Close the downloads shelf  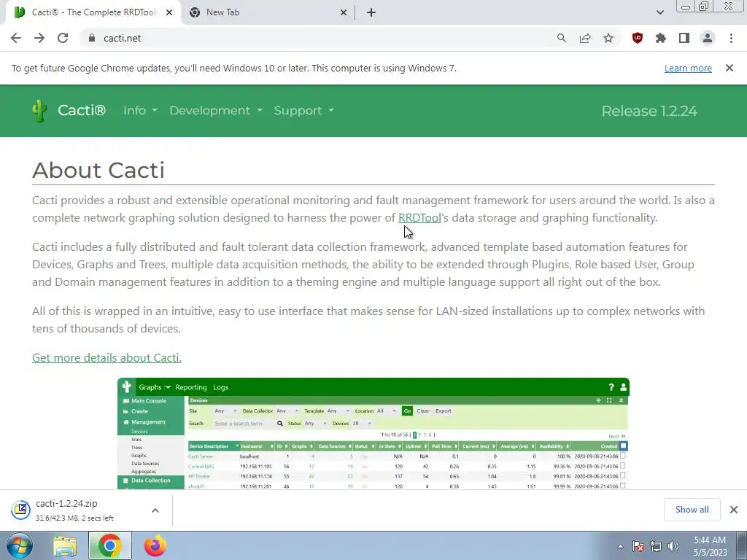pos(734,510)
